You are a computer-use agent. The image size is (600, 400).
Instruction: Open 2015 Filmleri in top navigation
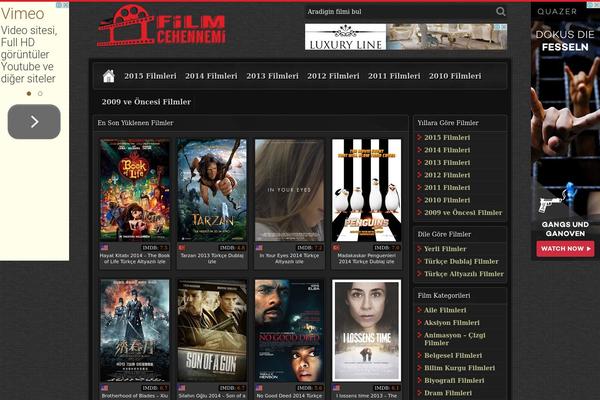pyautogui.click(x=150, y=76)
